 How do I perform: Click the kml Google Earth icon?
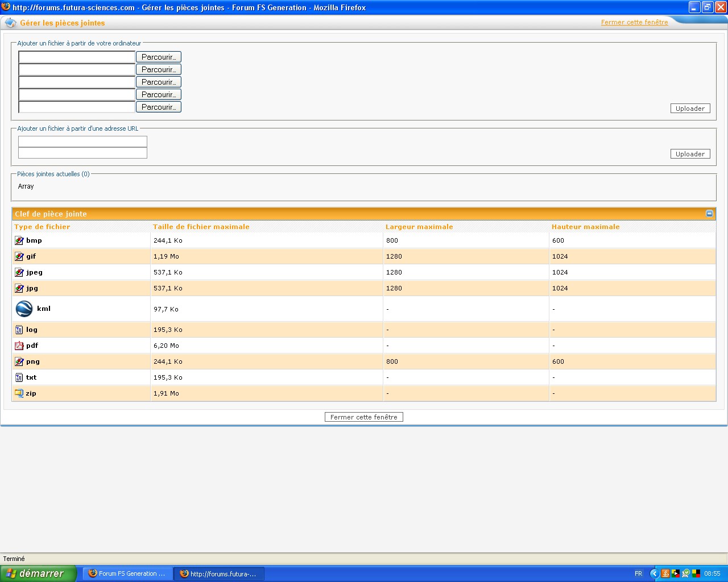click(x=24, y=309)
